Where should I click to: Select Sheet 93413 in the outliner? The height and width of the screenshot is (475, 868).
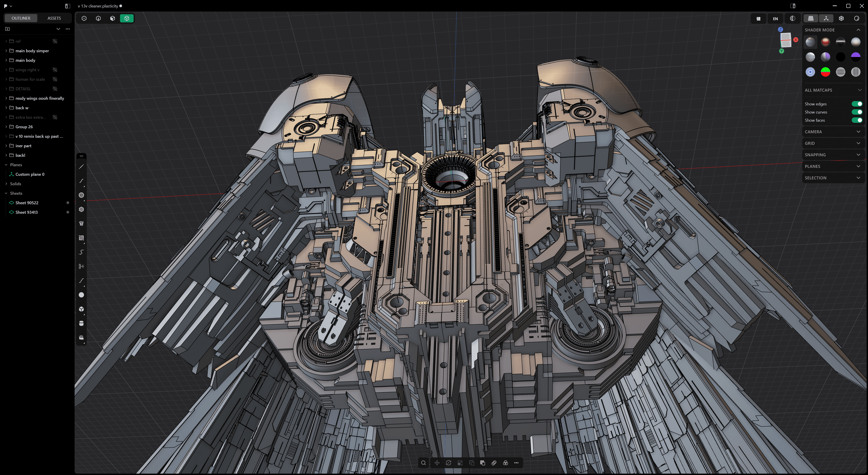coord(27,212)
